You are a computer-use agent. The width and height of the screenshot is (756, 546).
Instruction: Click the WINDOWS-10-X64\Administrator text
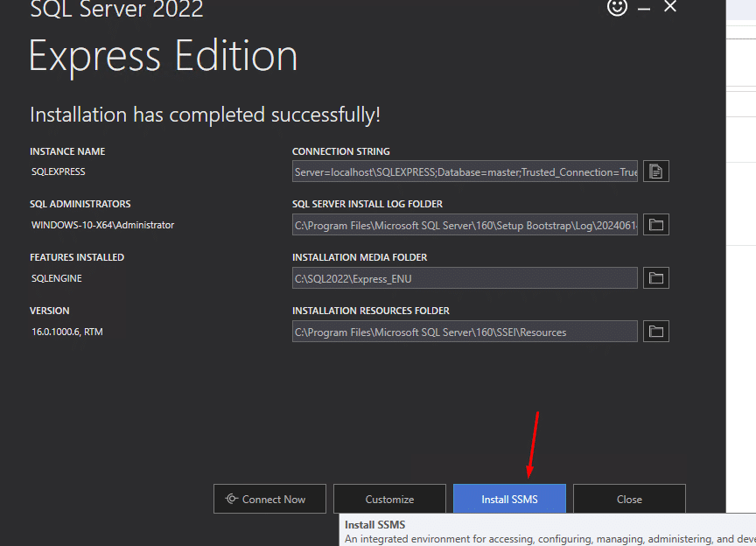click(102, 225)
